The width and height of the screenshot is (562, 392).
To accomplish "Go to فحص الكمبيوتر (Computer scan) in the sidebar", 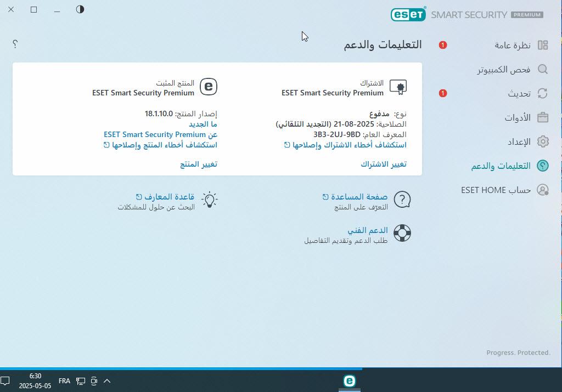I will tap(513, 70).
